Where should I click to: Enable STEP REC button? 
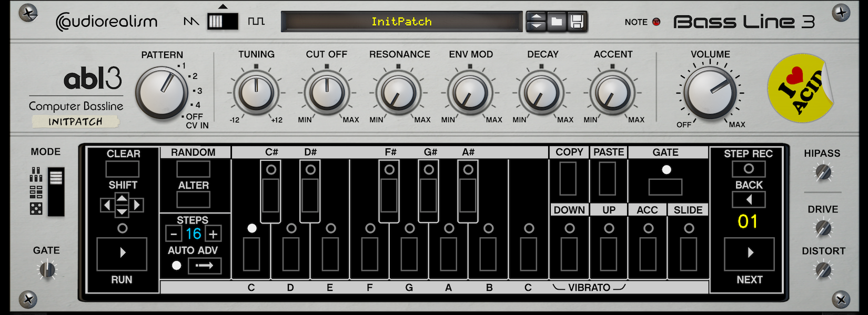(x=749, y=169)
